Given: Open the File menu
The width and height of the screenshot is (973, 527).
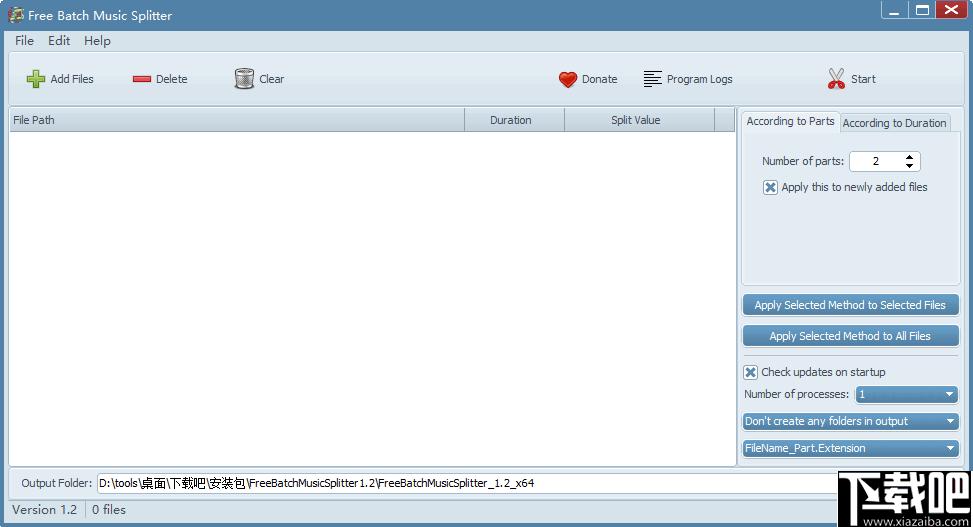Looking at the screenshot, I should 24,41.
